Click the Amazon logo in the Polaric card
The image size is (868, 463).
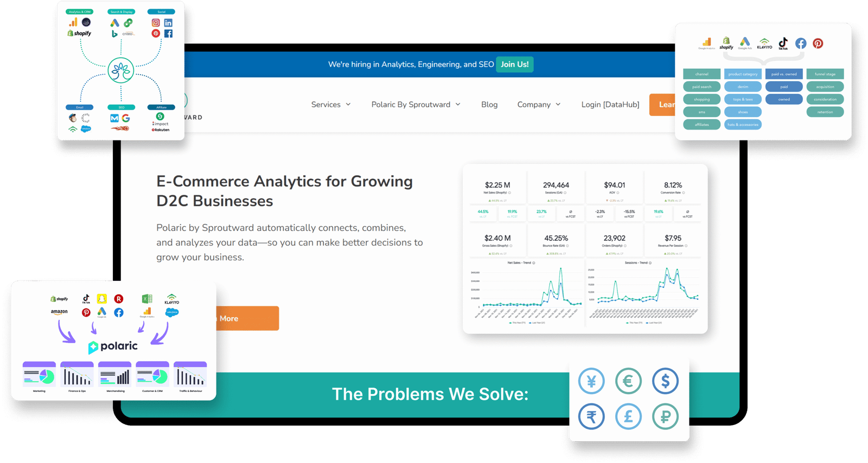(59, 312)
